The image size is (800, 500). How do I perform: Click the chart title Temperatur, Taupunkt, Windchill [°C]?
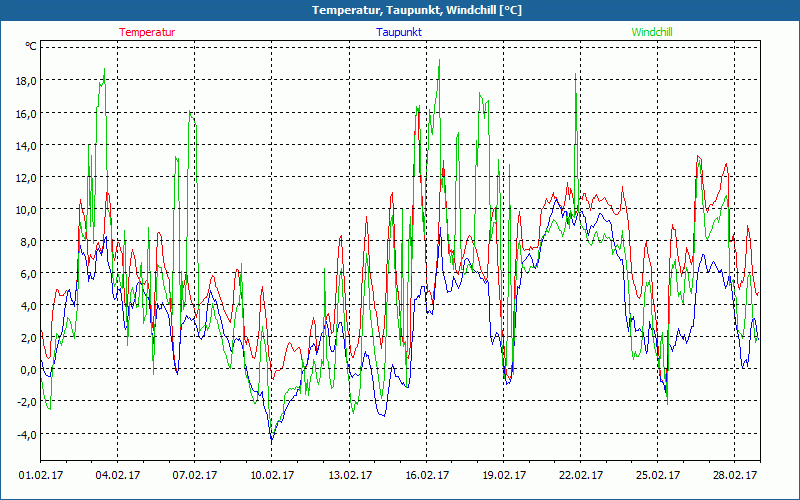(417, 10)
